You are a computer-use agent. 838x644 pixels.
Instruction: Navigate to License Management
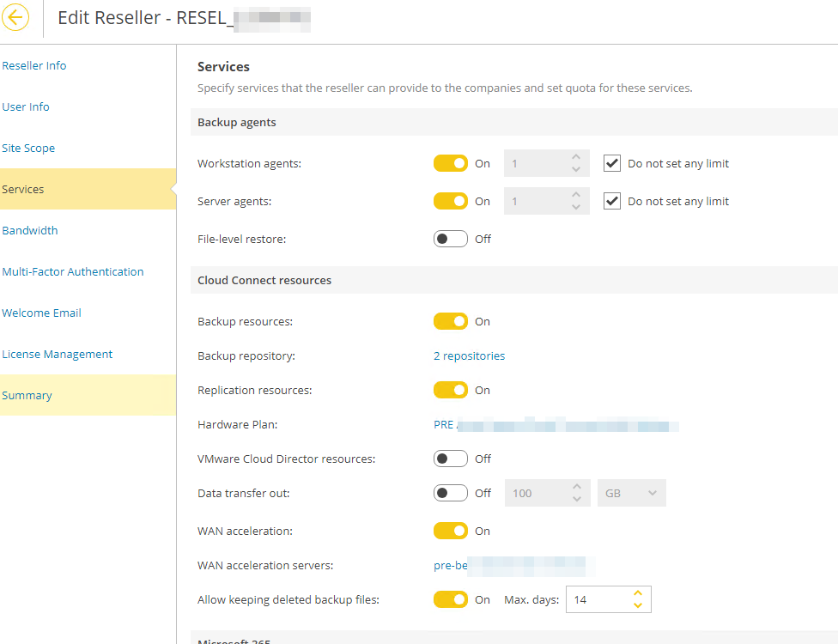(58, 354)
